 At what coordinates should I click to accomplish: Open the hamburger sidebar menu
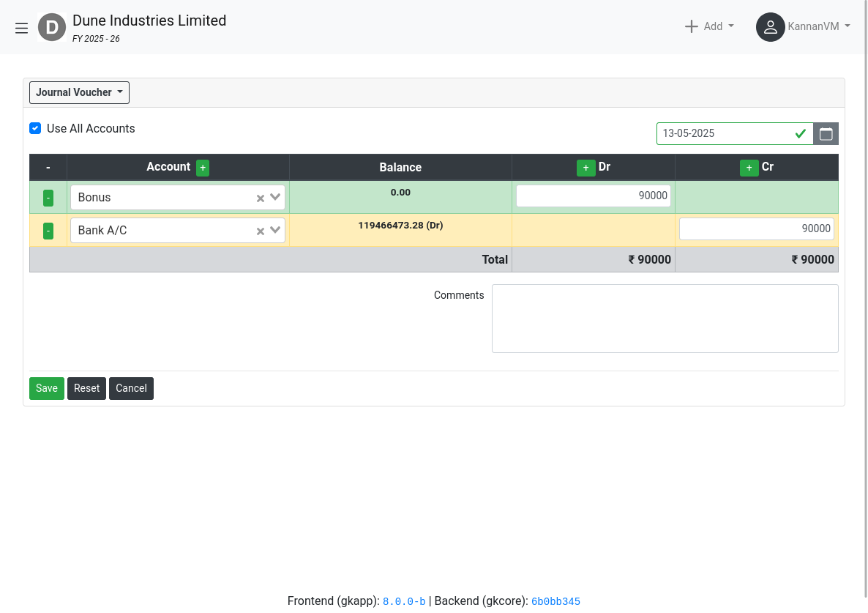click(21, 29)
